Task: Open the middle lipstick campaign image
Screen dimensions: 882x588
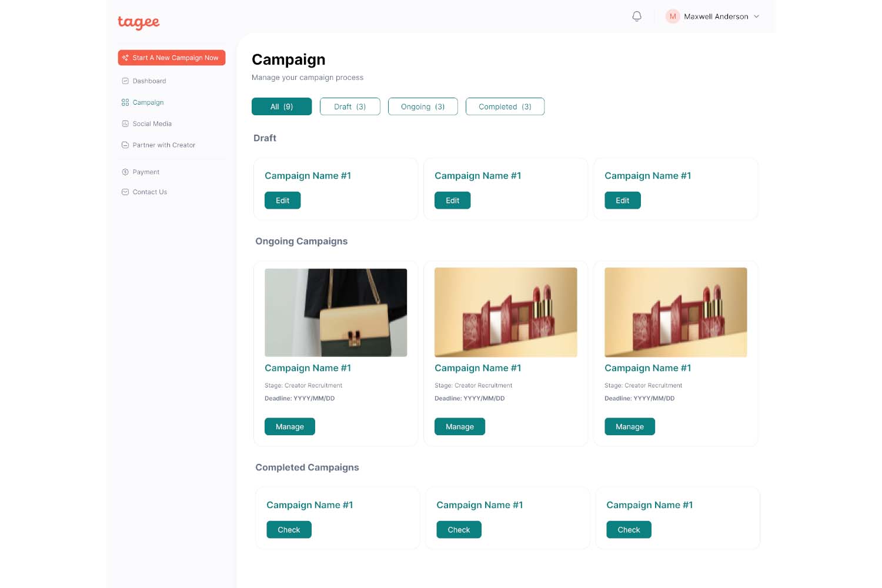Action: [506, 312]
